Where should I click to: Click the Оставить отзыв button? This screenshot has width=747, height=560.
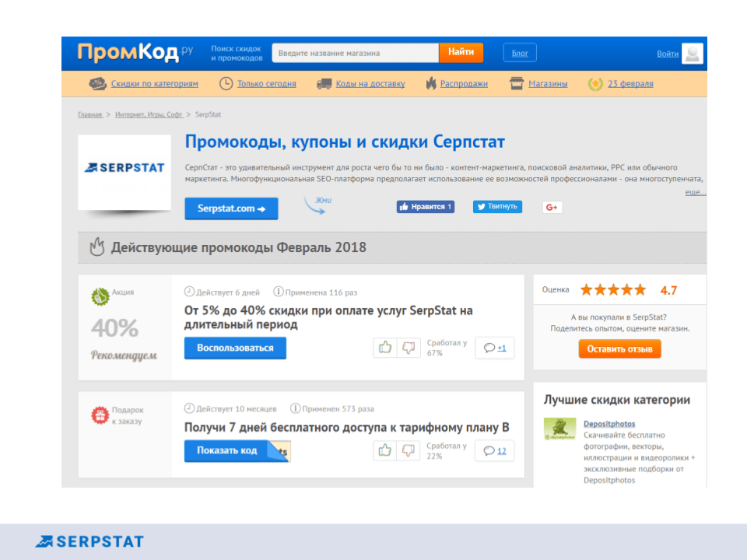tap(620, 349)
